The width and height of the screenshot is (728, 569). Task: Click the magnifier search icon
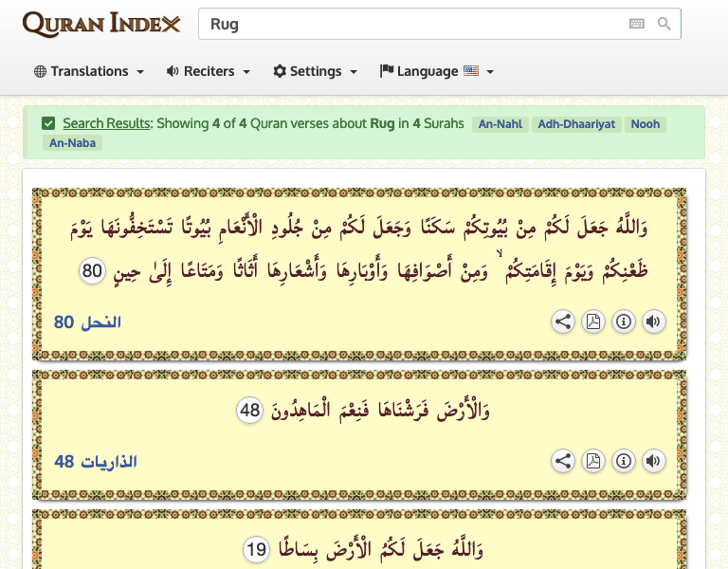tap(664, 24)
